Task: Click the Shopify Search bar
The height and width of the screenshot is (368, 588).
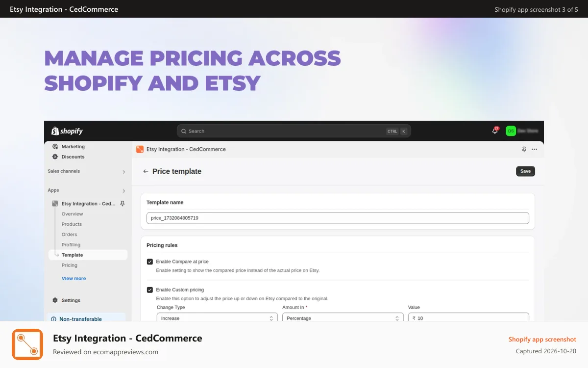Action: click(x=294, y=131)
